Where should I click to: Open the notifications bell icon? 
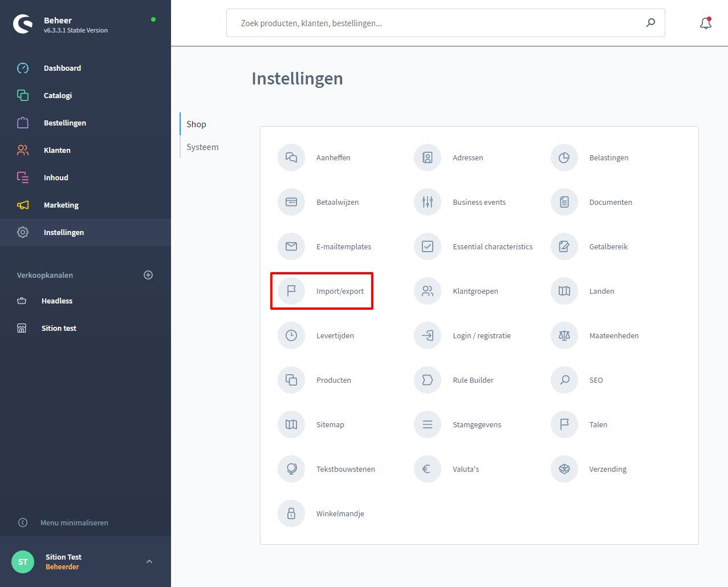click(x=705, y=23)
